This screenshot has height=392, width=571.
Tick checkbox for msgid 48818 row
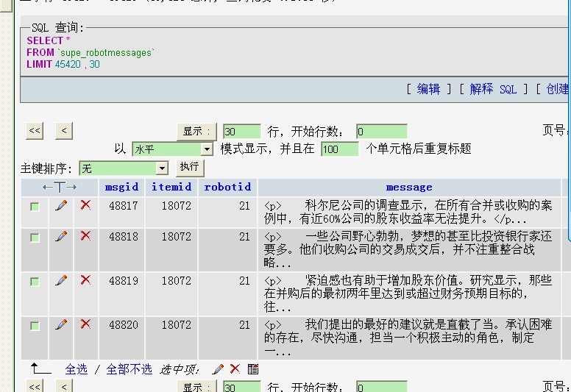tap(35, 238)
